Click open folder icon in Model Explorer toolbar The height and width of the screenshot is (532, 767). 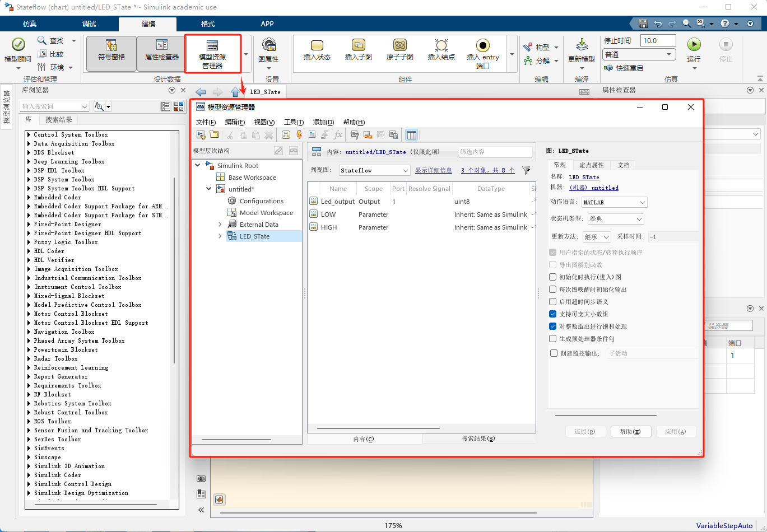coord(214,134)
